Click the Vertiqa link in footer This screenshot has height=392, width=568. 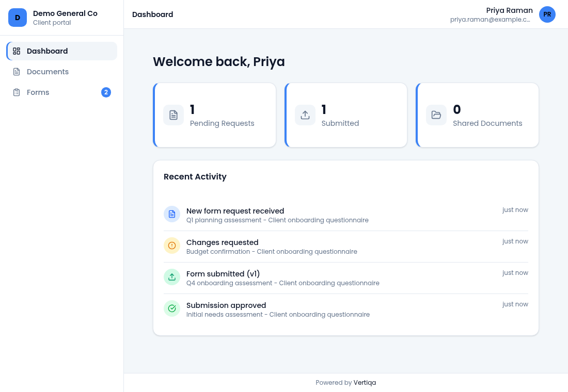(x=365, y=383)
